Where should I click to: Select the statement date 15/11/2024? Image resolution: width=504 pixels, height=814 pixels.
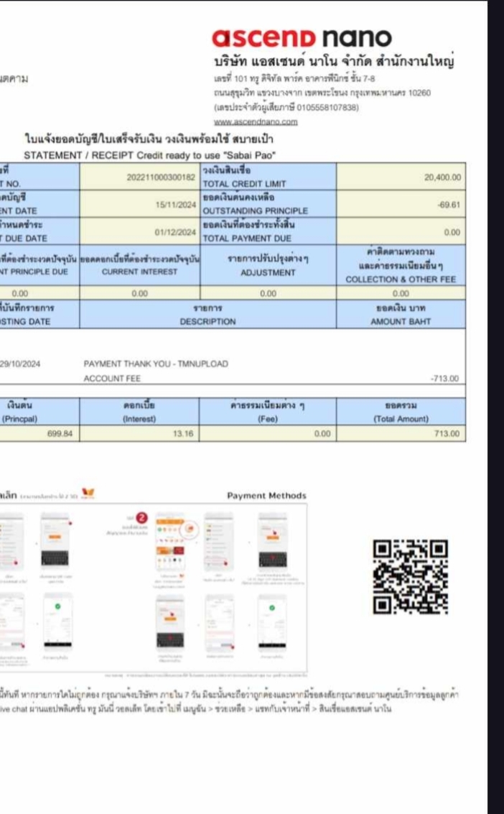pos(176,205)
